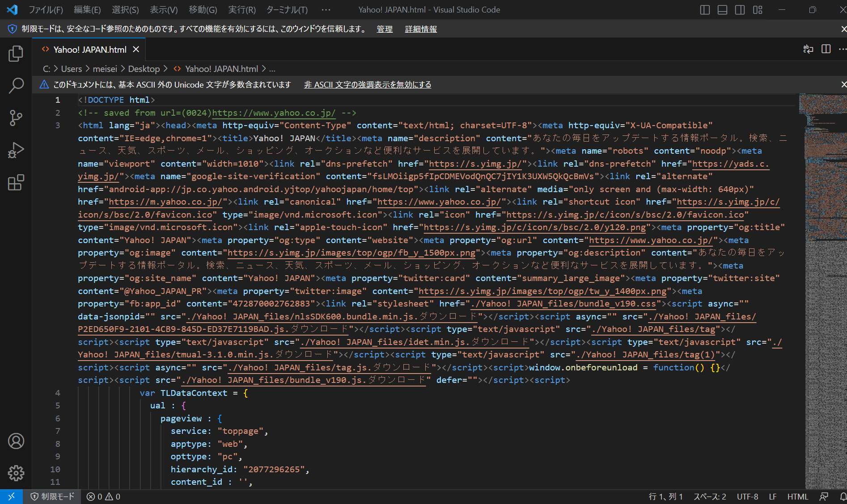Change end of line sequence LF
This screenshot has height=504, width=847.
[x=773, y=496]
